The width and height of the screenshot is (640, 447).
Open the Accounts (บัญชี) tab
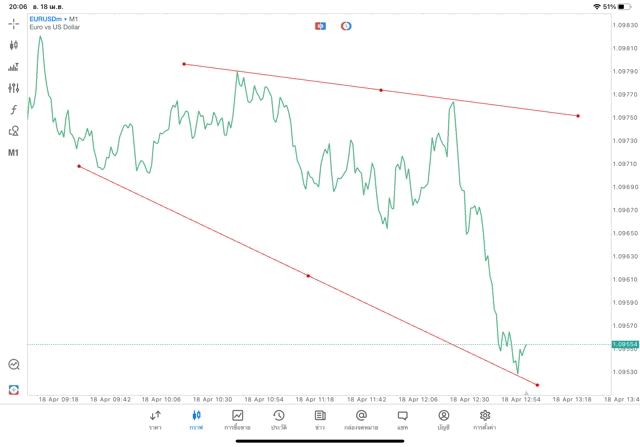pos(443,419)
